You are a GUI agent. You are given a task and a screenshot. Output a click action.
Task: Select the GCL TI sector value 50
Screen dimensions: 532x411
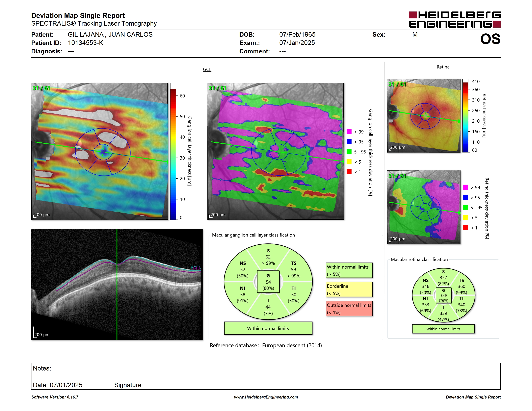tap(294, 295)
